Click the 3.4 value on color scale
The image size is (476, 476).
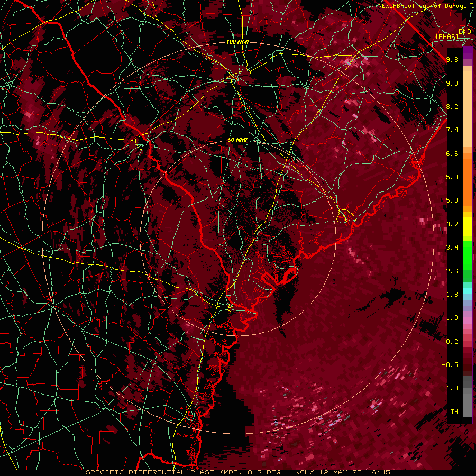point(452,248)
